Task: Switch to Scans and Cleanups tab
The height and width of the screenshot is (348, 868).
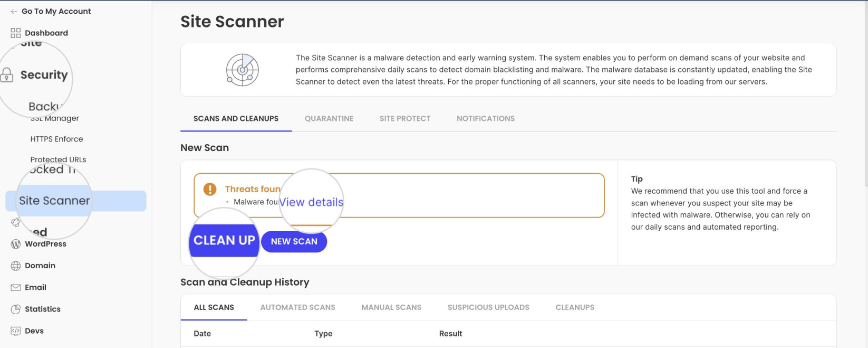Action: [x=236, y=119]
